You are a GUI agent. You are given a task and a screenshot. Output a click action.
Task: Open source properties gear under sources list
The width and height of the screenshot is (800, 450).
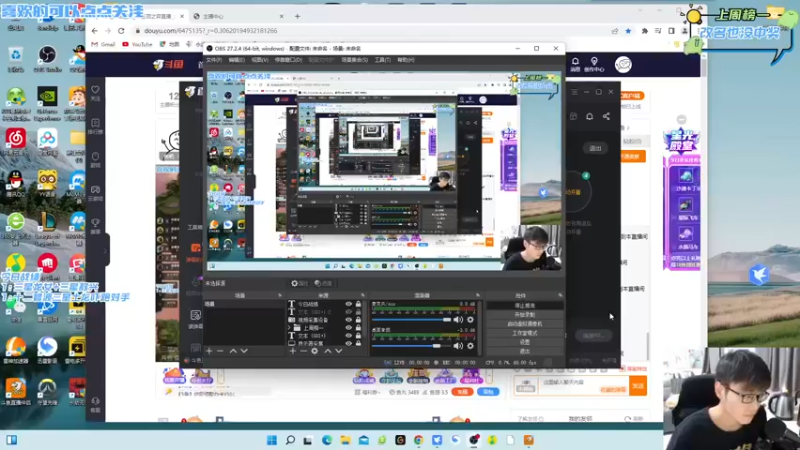pyautogui.click(x=315, y=351)
